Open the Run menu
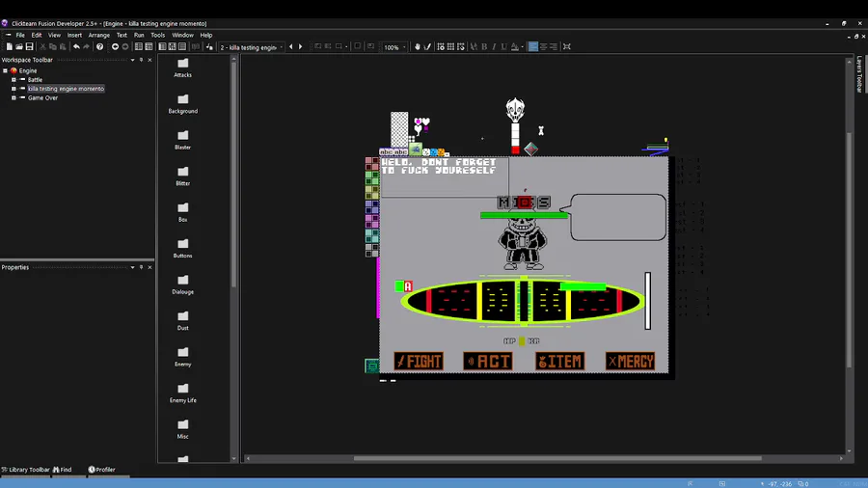The image size is (868, 488). point(139,35)
